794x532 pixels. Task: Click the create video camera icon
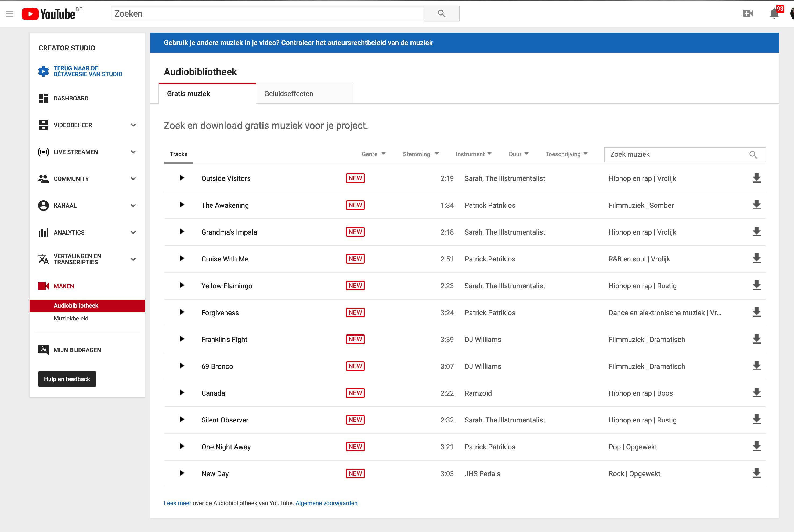point(748,14)
